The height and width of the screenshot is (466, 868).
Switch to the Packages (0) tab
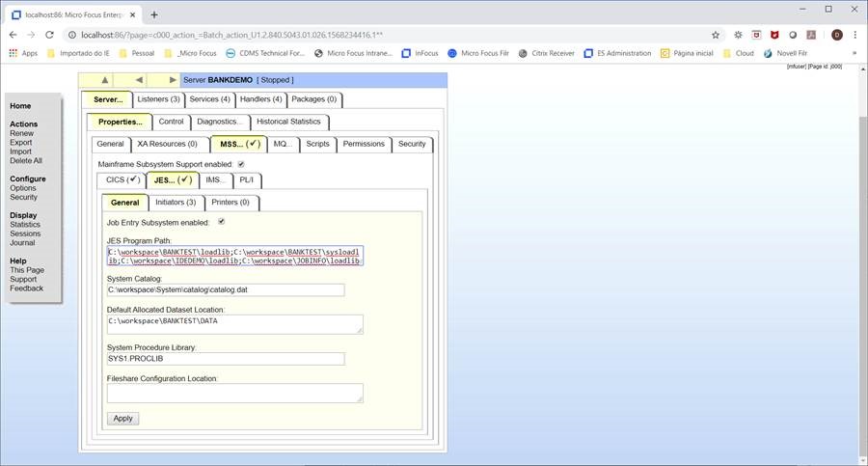(x=313, y=99)
